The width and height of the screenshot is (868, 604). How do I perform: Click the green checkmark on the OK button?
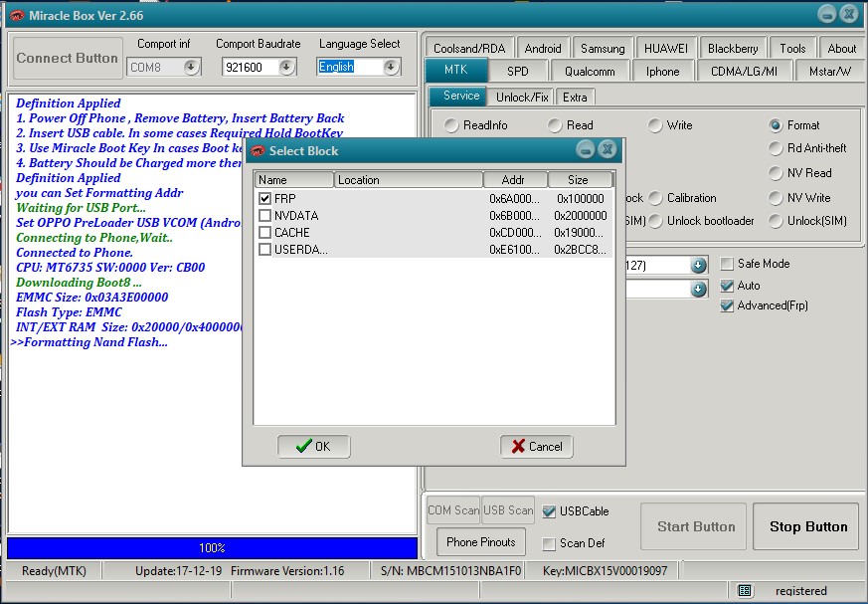click(x=303, y=446)
